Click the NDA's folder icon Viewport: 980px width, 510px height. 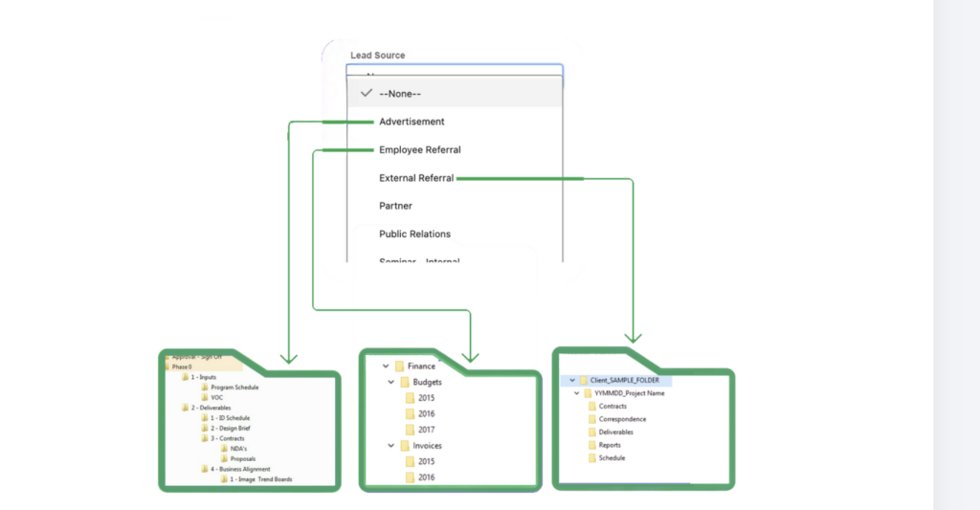tap(224, 449)
